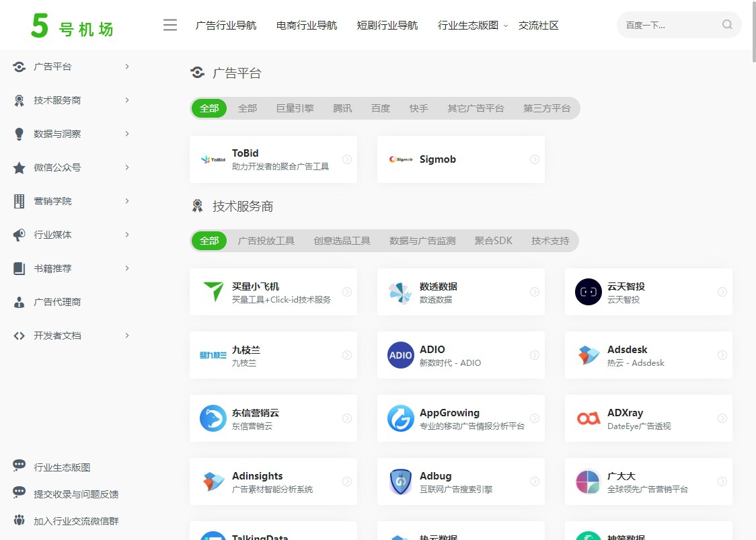Click the 5号机场 site logo
The height and width of the screenshot is (540, 756).
[73, 25]
